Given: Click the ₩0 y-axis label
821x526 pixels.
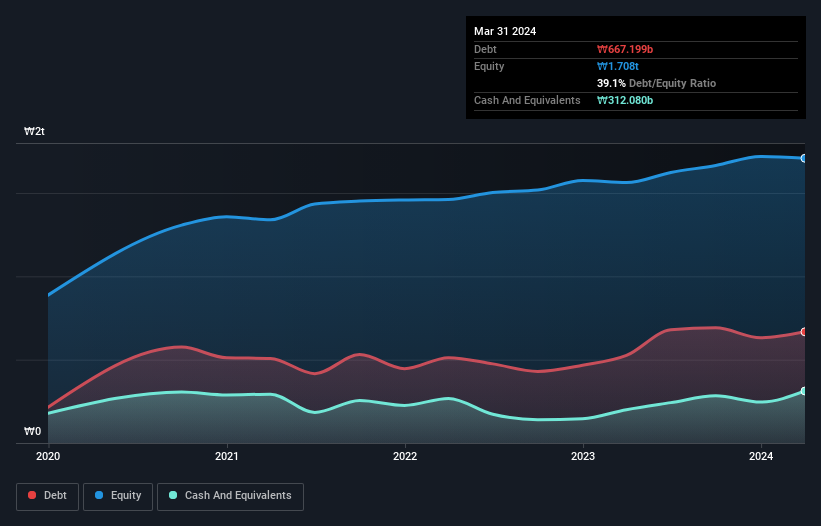Looking at the screenshot, I should (x=32, y=431).
